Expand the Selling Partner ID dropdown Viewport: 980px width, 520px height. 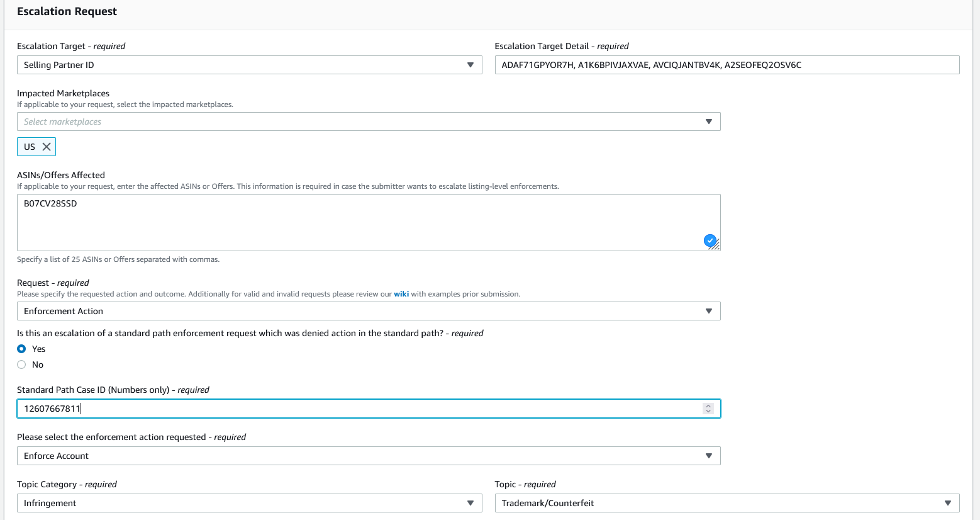coord(249,65)
